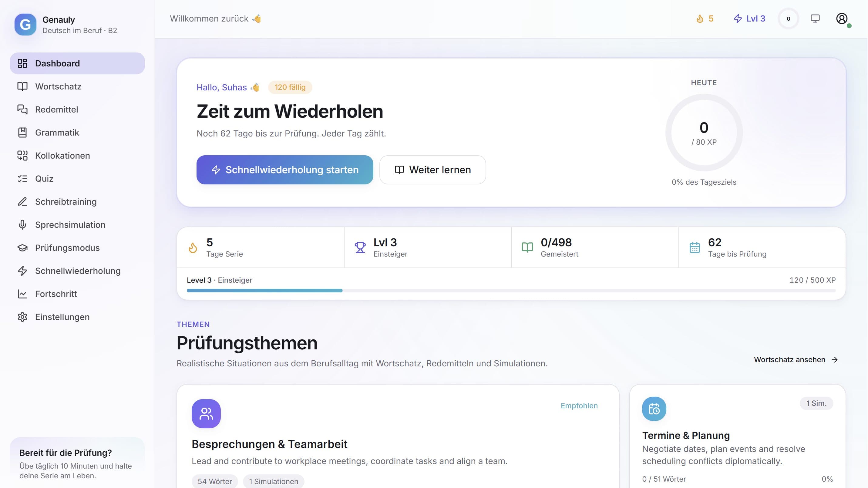Toggle the display theme monitor icon

(815, 19)
